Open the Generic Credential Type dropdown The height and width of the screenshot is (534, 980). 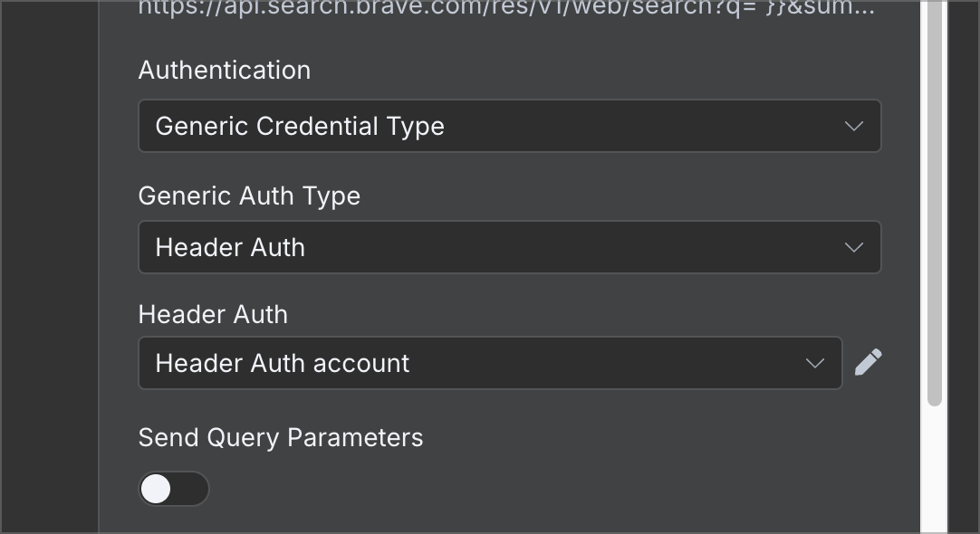click(x=509, y=126)
